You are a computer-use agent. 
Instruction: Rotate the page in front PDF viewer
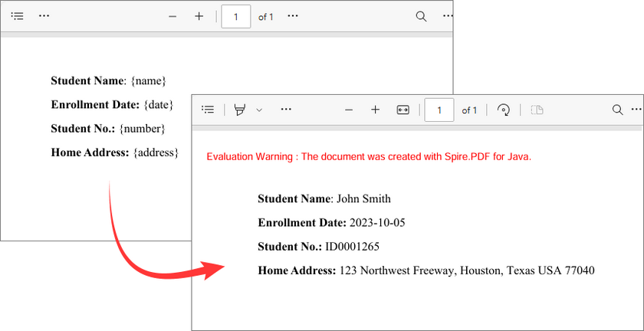504,110
